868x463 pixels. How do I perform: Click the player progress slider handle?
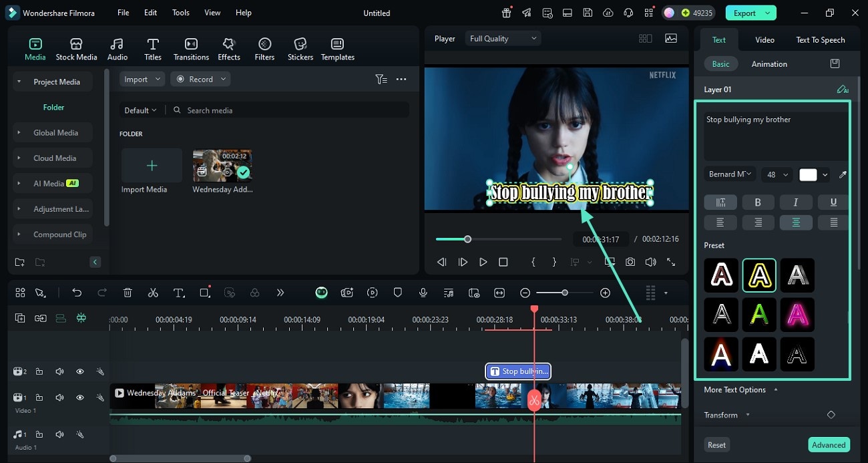467,239
